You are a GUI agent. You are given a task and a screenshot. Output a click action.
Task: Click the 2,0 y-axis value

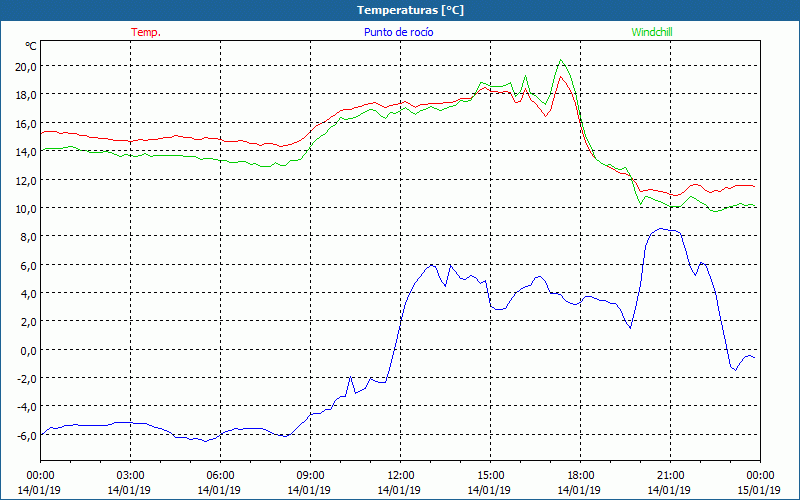click(x=28, y=322)
